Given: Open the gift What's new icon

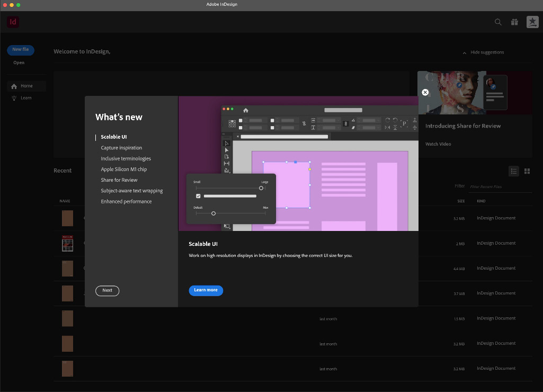Looking at the screenshot, I should pos(514,22).
